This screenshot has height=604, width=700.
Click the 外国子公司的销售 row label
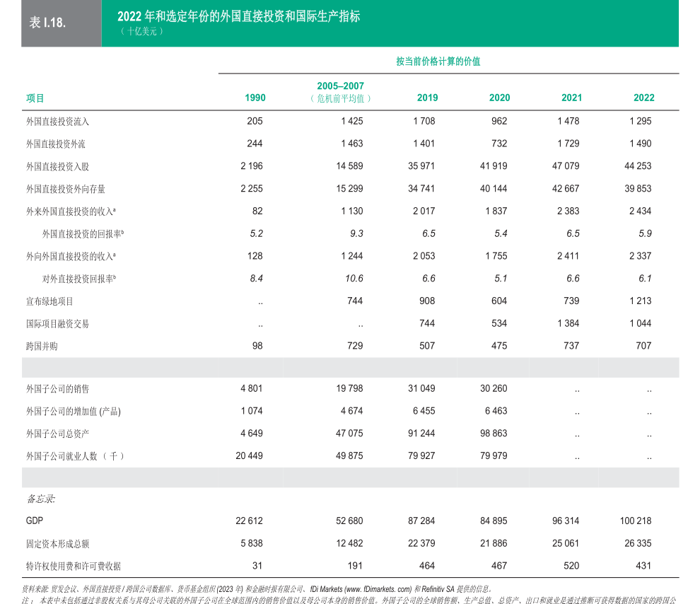[57, 389]
